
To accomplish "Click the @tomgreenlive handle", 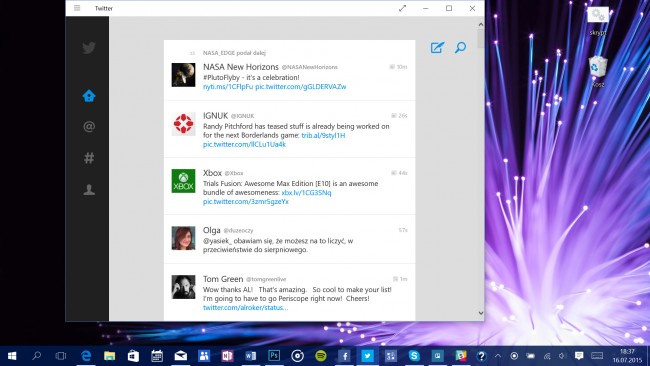I will tap(266, 279).
